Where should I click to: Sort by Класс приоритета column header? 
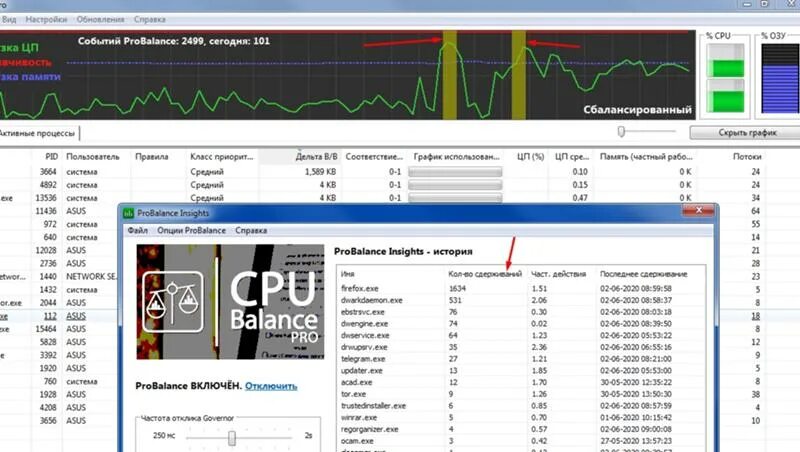pos(221,157)
